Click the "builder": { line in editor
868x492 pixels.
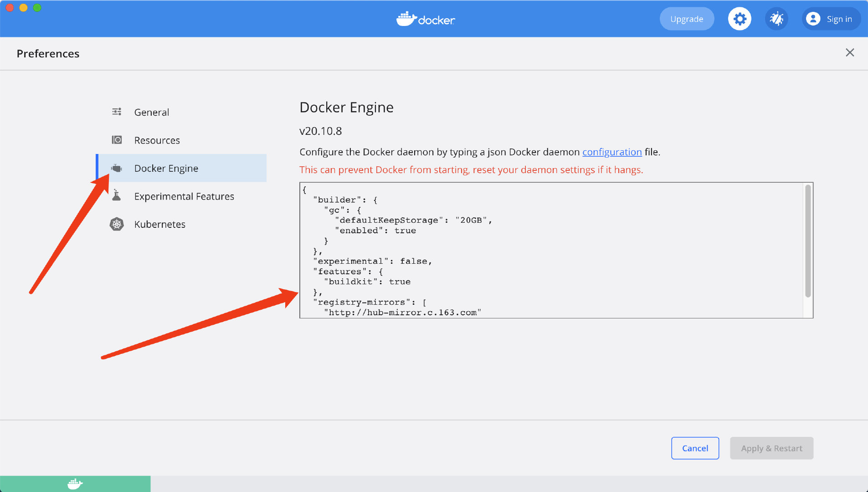coord(345,200)
